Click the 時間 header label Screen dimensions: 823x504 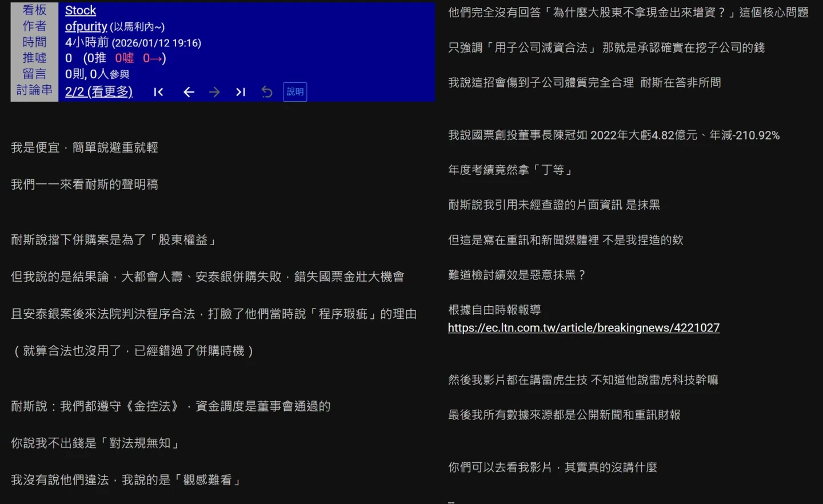[34, 42]
